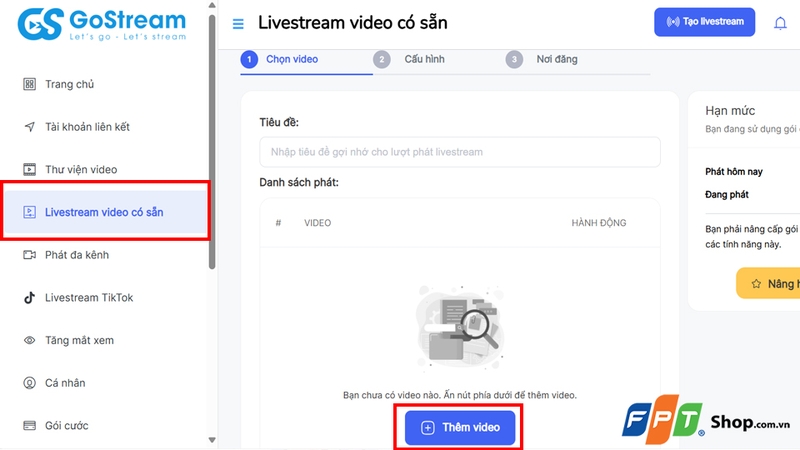This screenshot has height=450, width=800.
Task: Click the # column header
Action: (278, 223)
